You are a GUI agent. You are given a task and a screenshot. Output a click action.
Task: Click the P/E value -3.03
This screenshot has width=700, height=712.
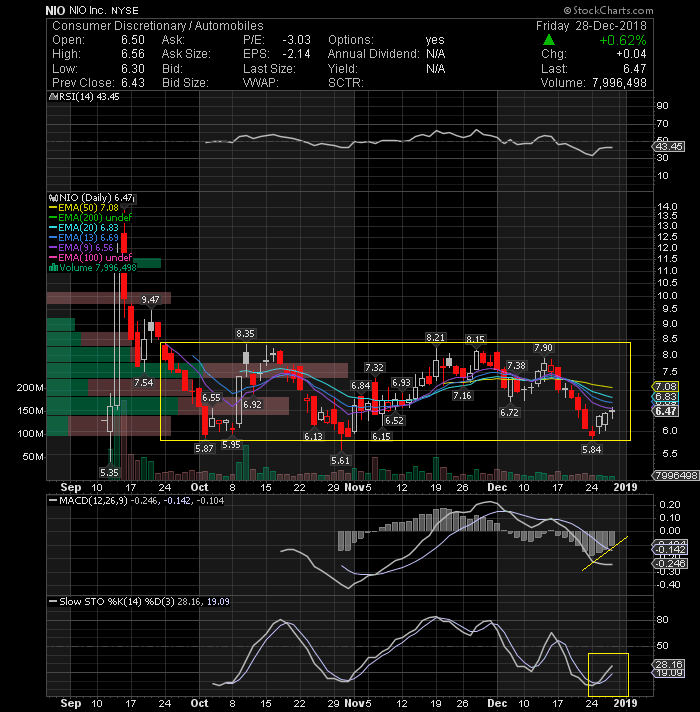click(x=296, y=40)
